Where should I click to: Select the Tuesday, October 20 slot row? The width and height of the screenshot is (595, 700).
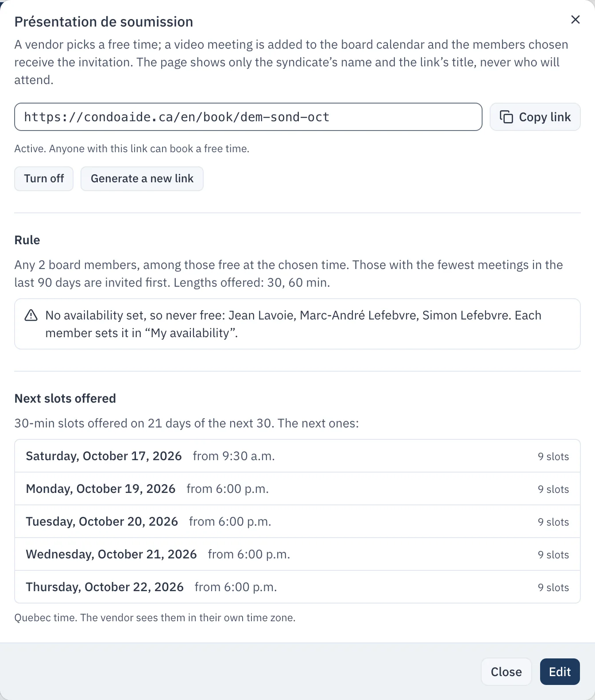point(297,522)
